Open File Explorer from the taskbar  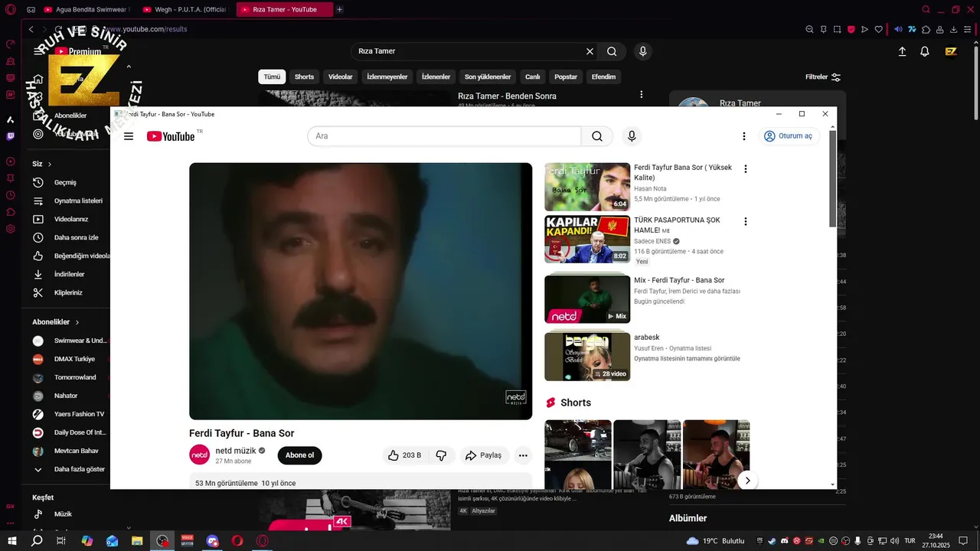(x=137, y=541)
